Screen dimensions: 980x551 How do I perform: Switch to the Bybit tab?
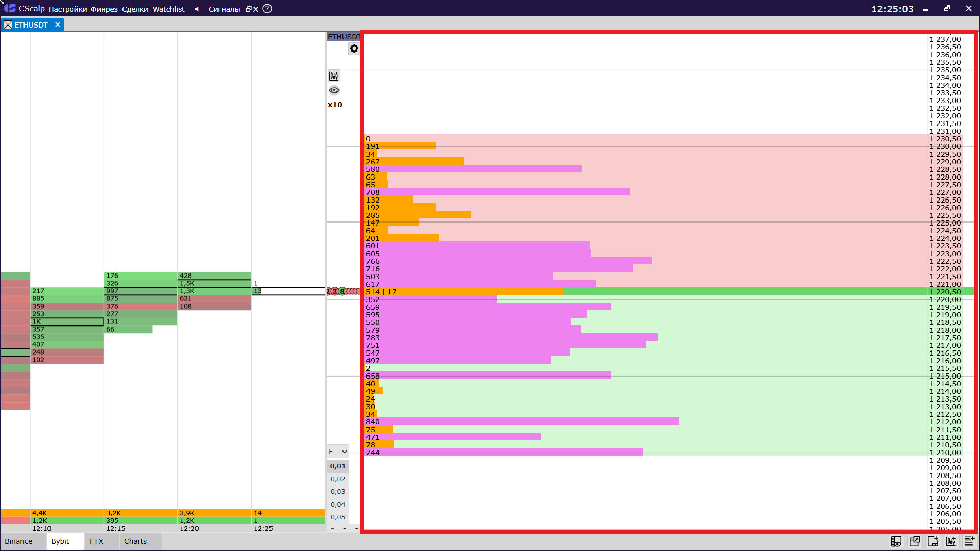click(x=60, y=541)
